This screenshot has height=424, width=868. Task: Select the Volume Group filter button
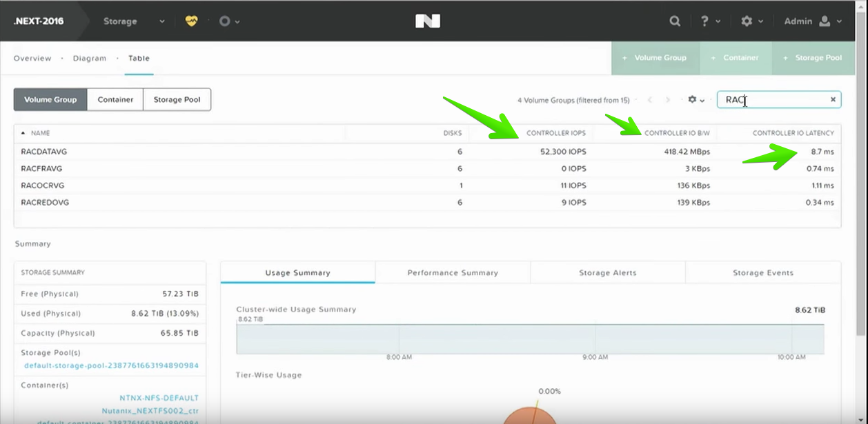[x=50, y=99]
